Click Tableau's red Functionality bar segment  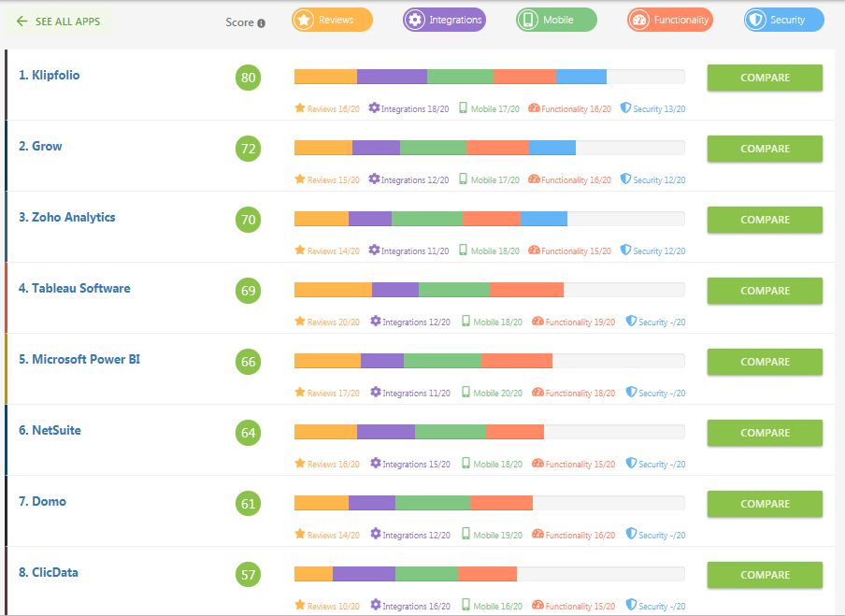(x=526, y=291)
